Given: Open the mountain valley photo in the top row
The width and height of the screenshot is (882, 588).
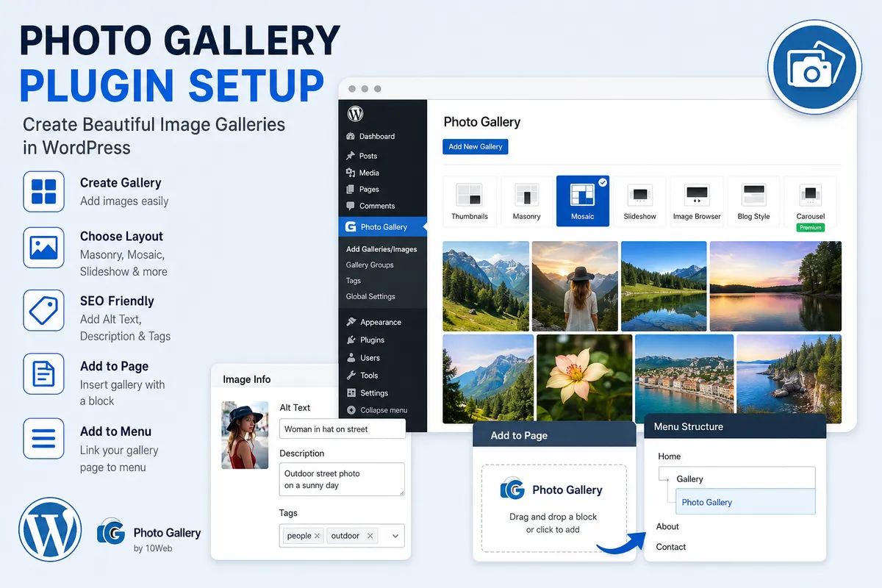Looking at the screenshot, I should coord(486,286).
